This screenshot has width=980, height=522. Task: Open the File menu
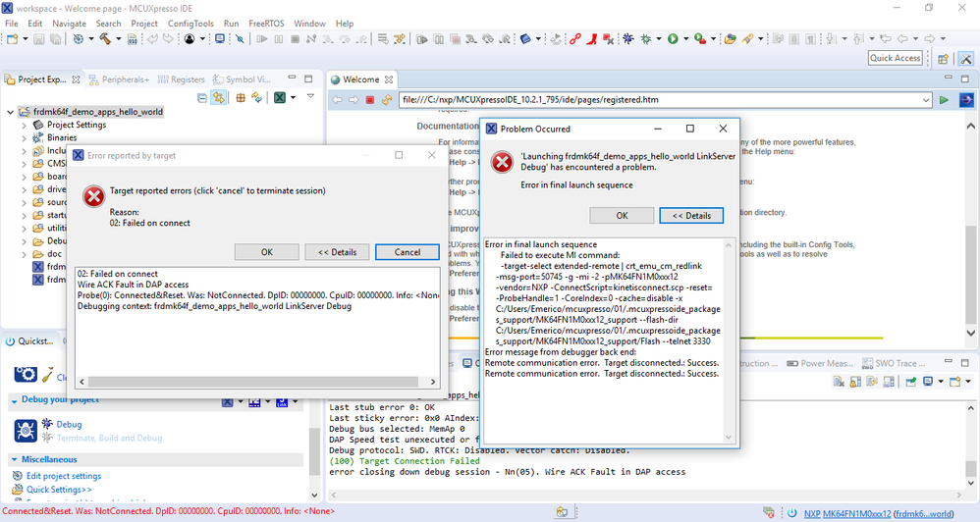(x=11, y=24)
